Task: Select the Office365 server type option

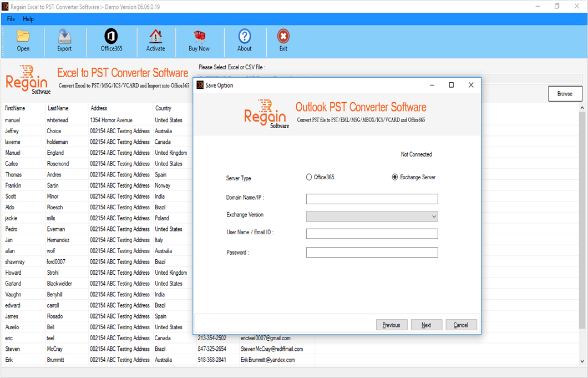Action: (309, 177)
